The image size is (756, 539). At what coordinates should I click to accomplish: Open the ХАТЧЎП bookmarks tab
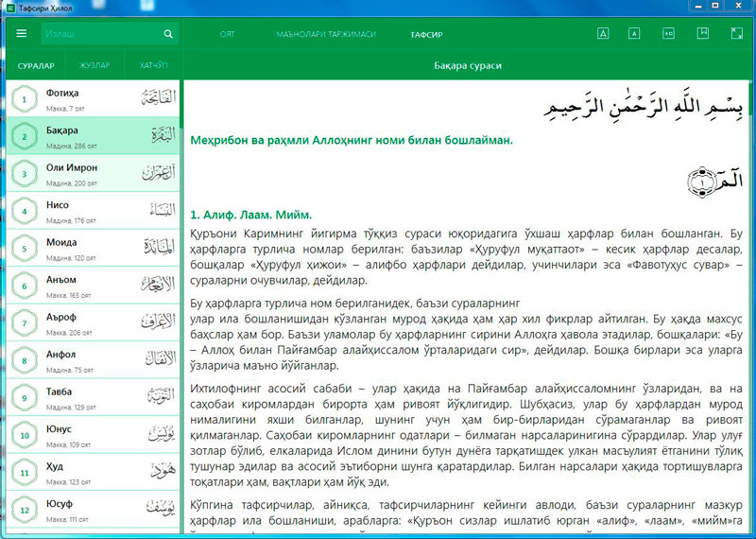[x=153, y=65]
